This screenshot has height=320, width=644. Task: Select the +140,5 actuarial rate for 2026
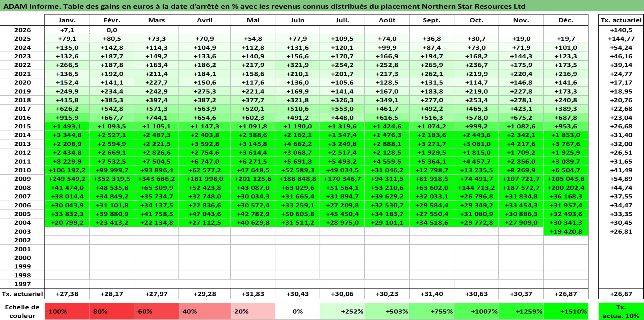click(x=621, y=30)
